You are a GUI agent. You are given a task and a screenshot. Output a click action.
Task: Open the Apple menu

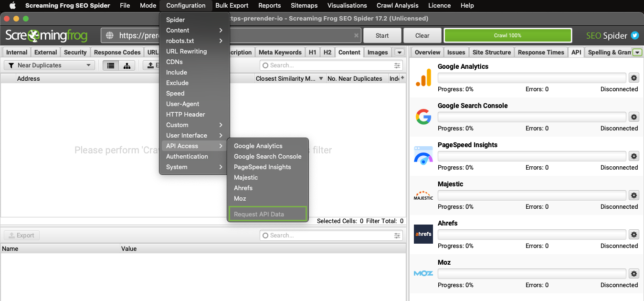coord(12,6)
